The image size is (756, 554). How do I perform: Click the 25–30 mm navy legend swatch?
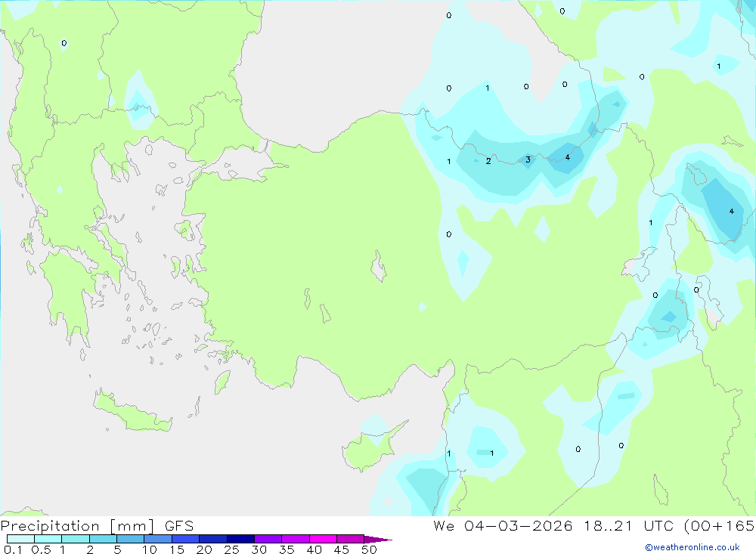click(x=240, y=539)
